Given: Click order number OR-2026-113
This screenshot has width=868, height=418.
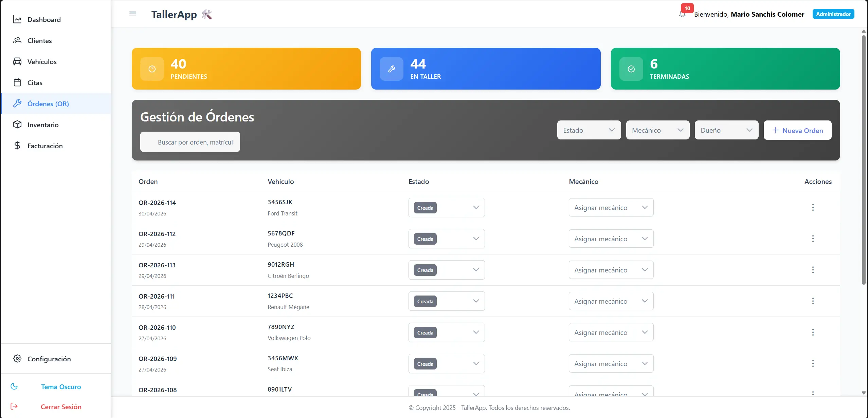Looking at the screenshot, I should point(157,265).
